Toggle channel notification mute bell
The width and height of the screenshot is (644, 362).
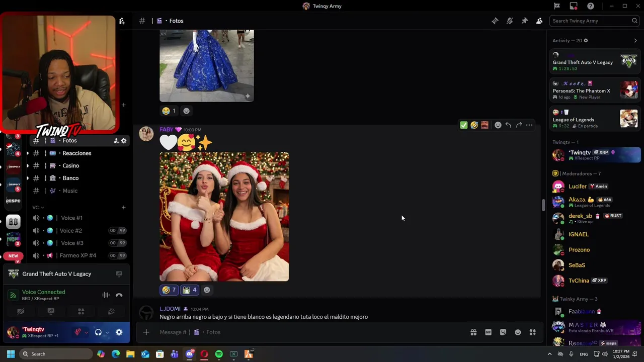(510, 21)
